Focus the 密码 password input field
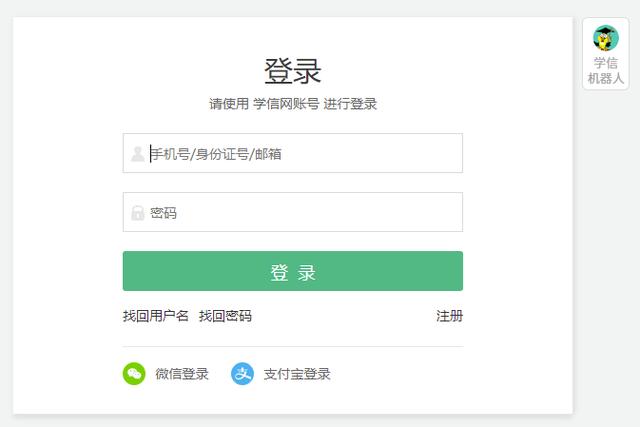 [x=293, y=212]
